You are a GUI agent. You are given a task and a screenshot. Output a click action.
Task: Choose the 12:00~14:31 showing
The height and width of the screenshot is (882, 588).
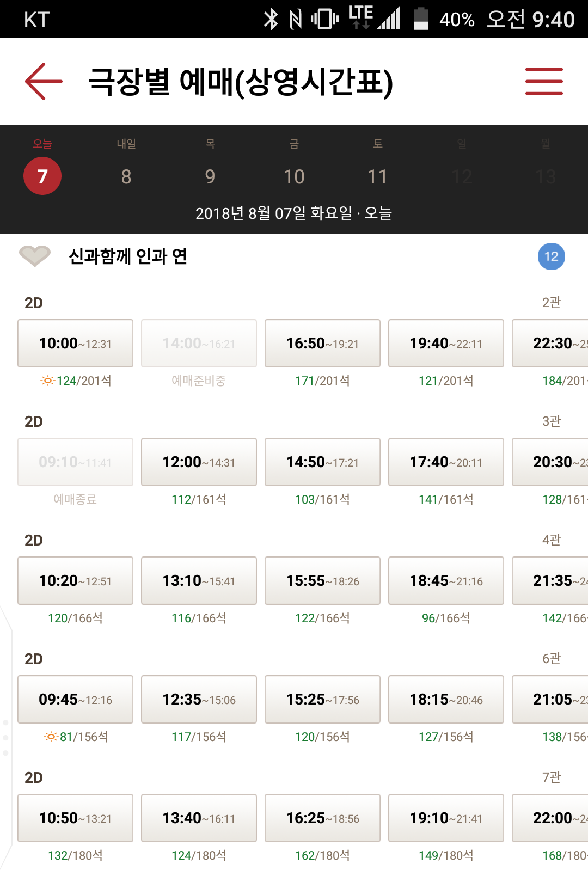pyautogui.click(x=199, y=462)
